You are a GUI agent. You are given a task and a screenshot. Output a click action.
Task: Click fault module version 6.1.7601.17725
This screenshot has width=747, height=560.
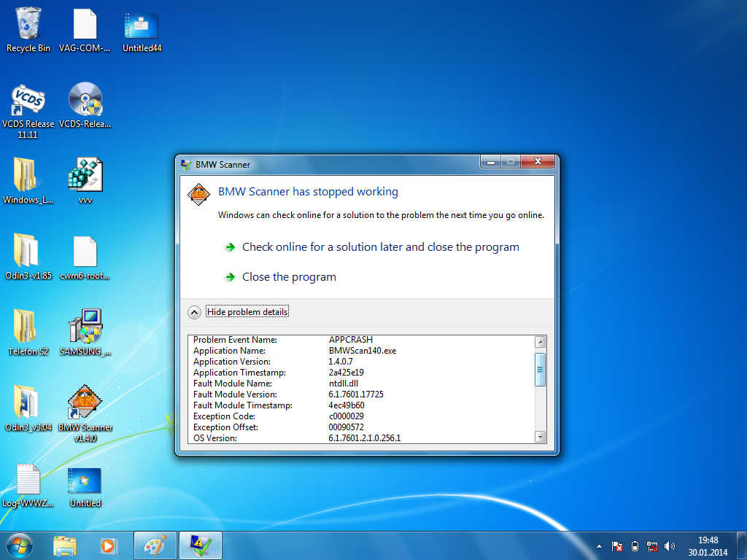[x=356, y=394]
